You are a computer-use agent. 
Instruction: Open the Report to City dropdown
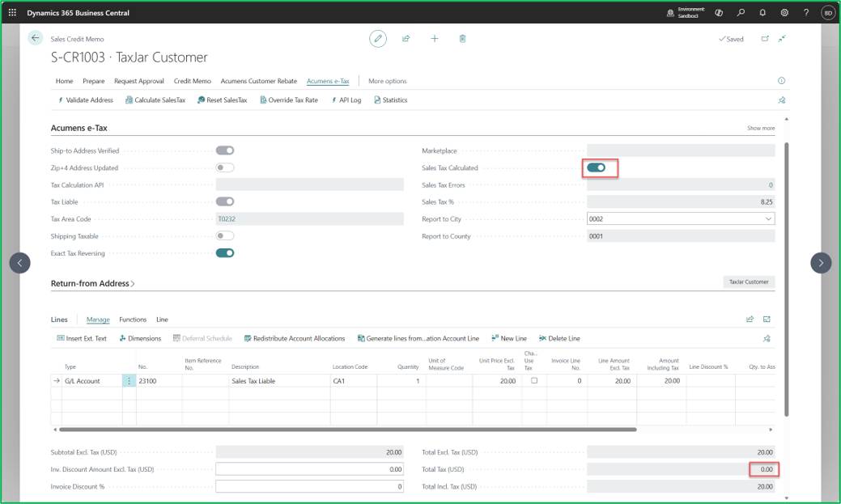click(768, 218)
